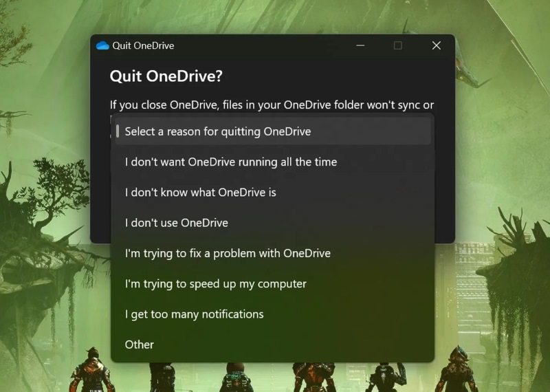Click the selection indicator bar on highlighted option
Image resolution: width=550 pixels, height=392 pixels.
[118, 131]
